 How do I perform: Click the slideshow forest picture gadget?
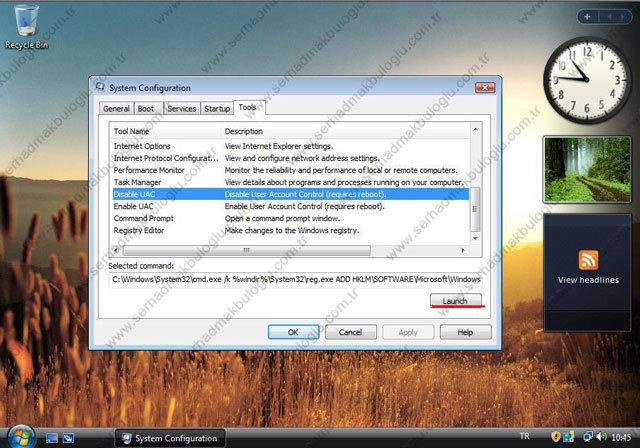click(587, 169)
